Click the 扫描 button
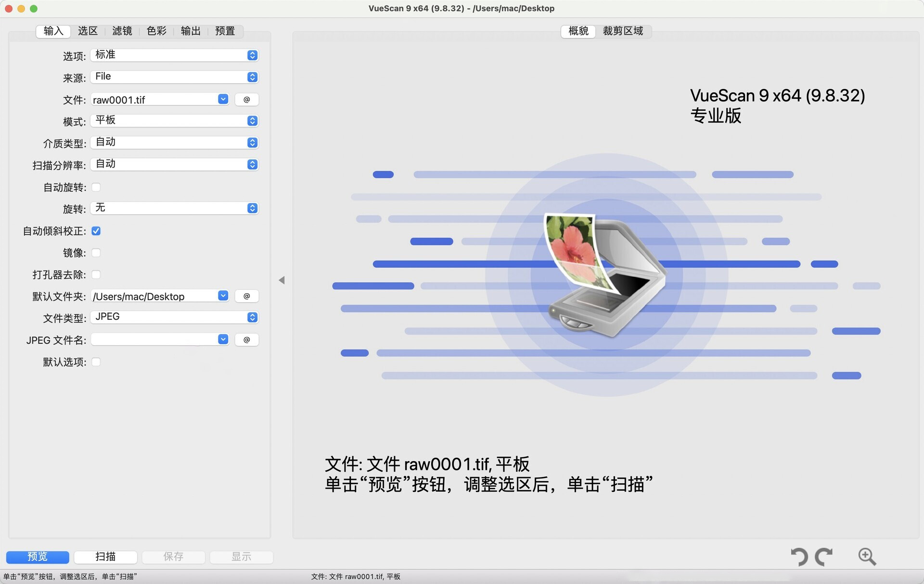This screenshot has height=584, width=924. (105, 557)
